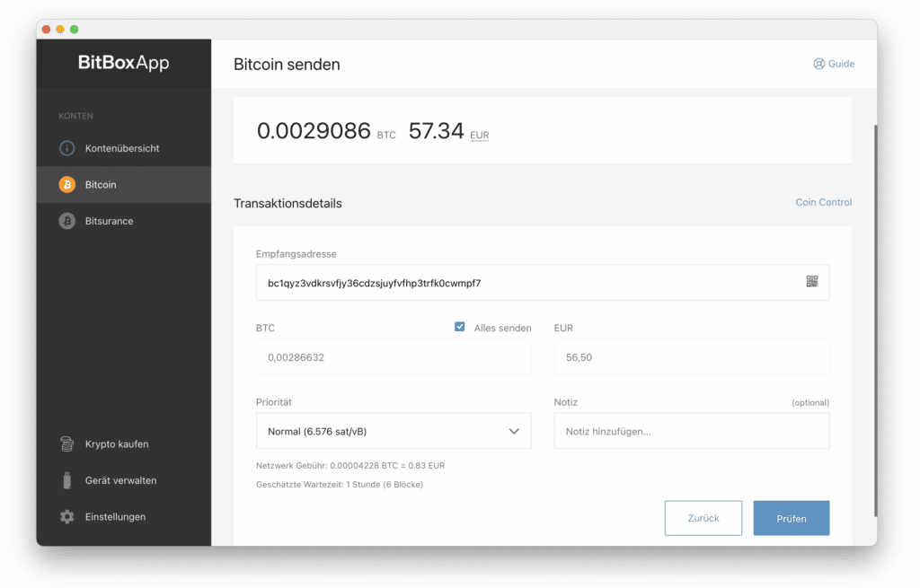This screenshot has height=588, width=920.
Task: Click the Kontenübersicht info icon
Action: point(66,148)
